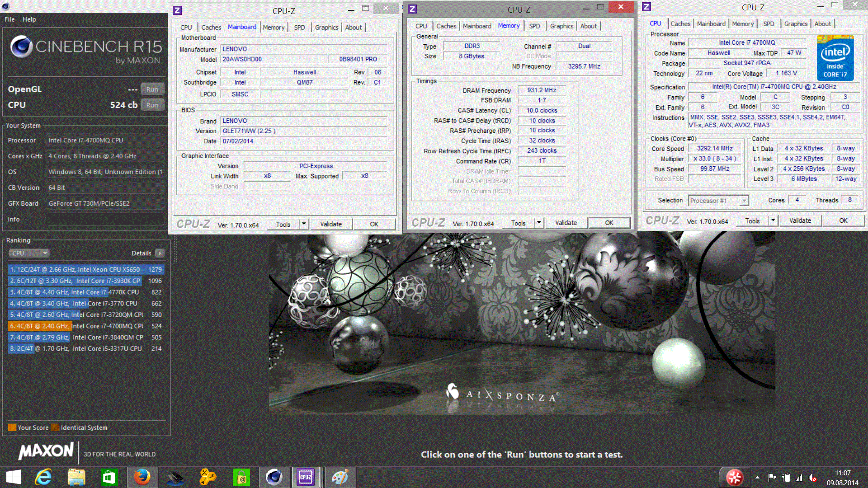Screen dimensions: 868x488
Task: Open Cinebench Help menu
Action: [29, 19]
